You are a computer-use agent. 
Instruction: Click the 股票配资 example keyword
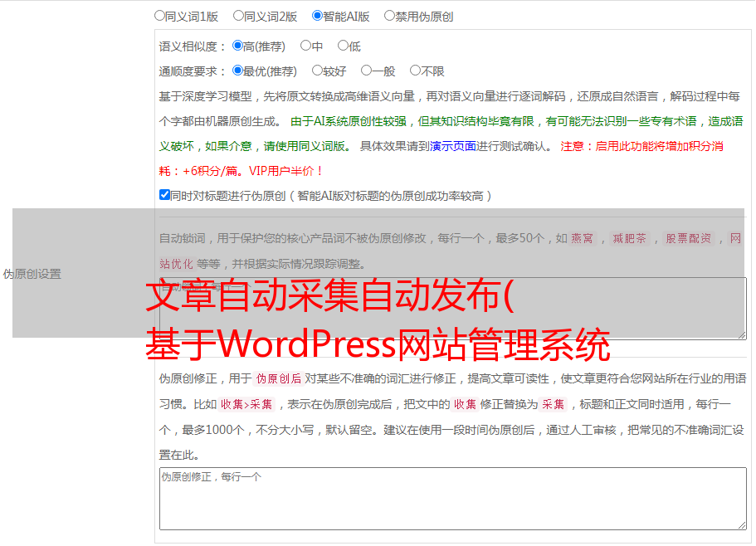point(689,238)
